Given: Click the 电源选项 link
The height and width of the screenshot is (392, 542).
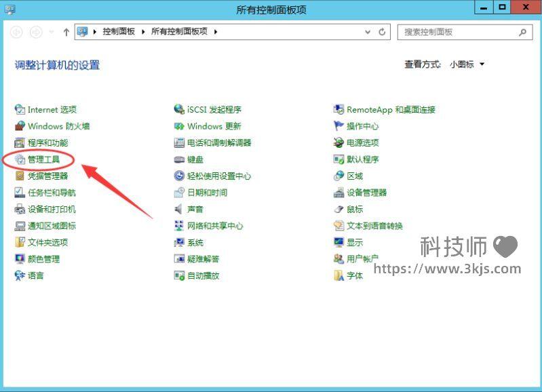Looking at the screenshot, I should pyautogui.click(x=363, y=143).
